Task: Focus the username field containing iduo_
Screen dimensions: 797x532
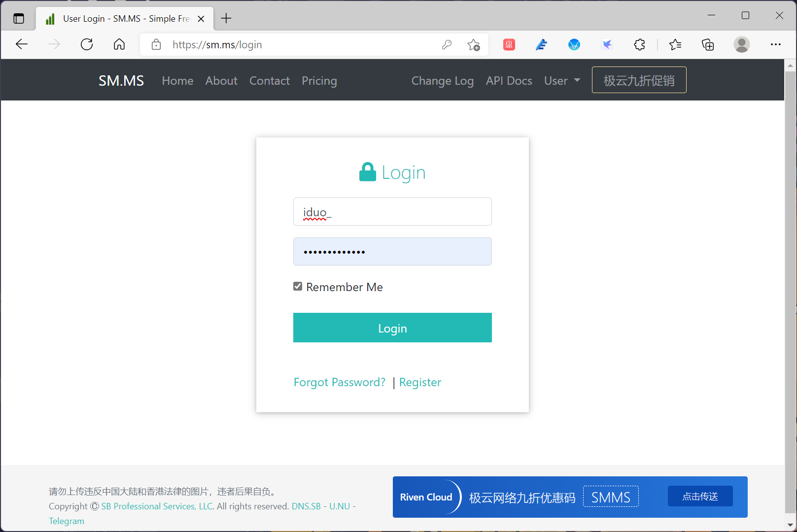Action: 392,212
